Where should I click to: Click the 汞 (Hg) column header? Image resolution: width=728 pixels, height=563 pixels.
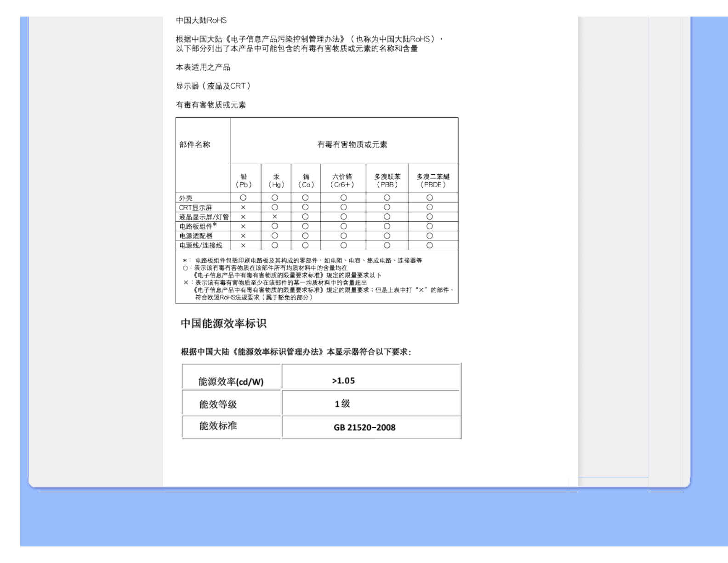click(276, 181)
